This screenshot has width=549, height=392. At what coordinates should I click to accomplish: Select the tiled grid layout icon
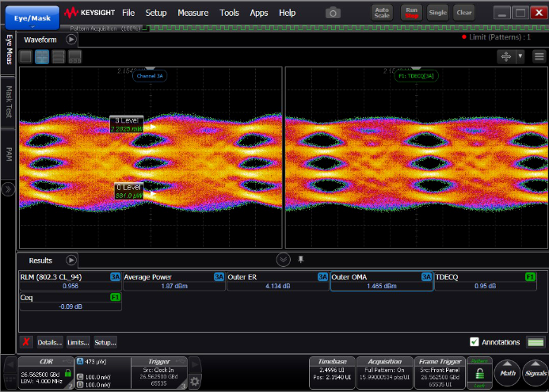[x=42, y=57]
